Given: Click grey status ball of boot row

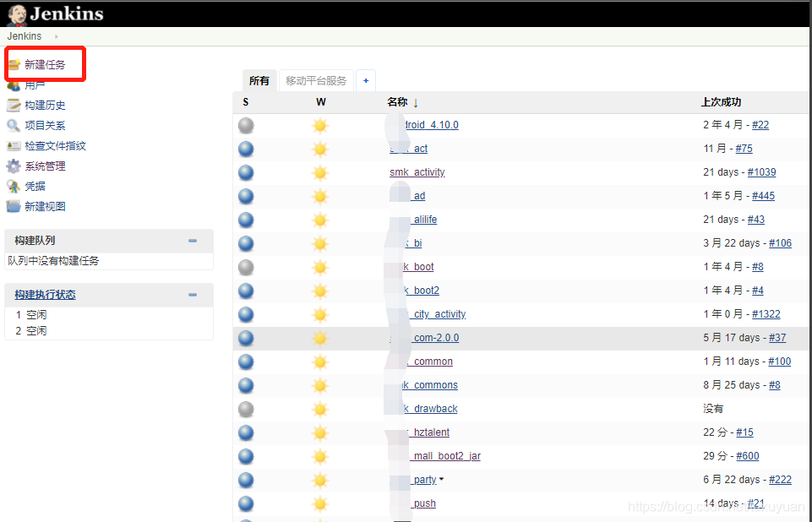Looking at the screenshot, I should click(x=246, y=267).
